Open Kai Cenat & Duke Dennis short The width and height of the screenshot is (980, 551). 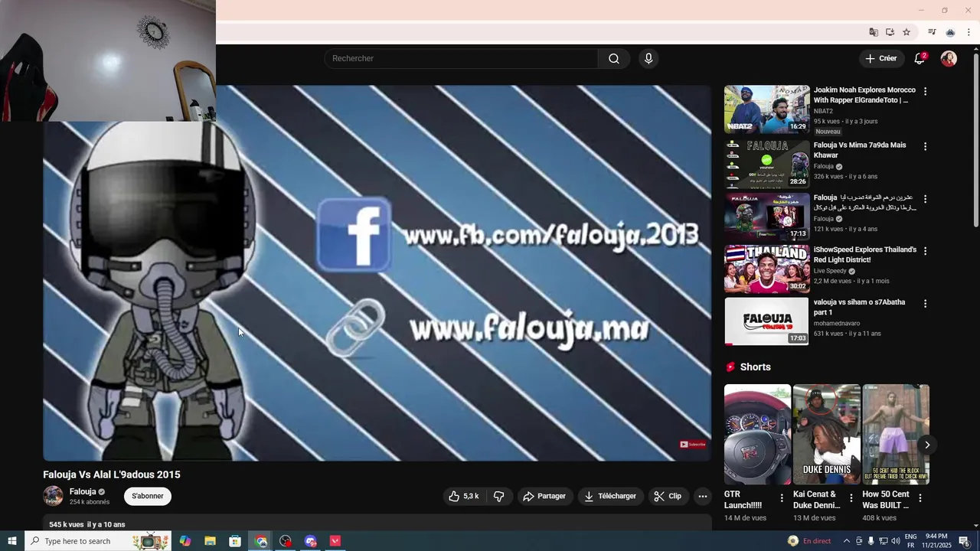point(826,435)
